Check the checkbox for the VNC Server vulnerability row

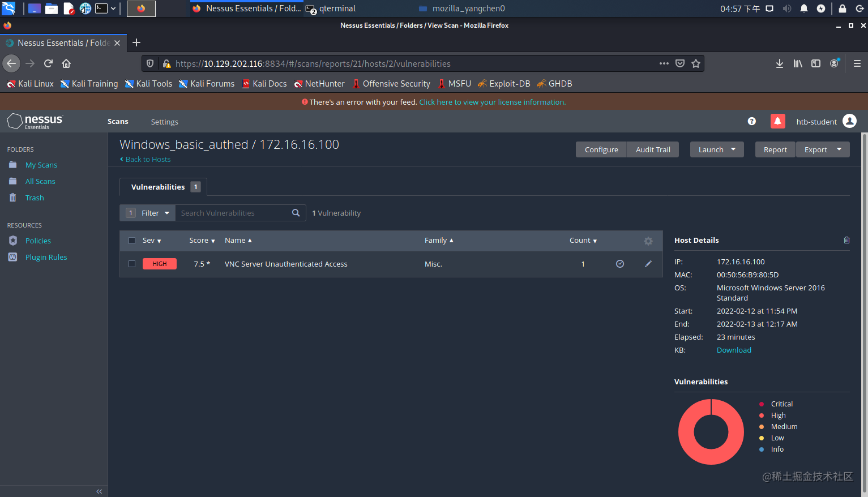tap(131, 264)
